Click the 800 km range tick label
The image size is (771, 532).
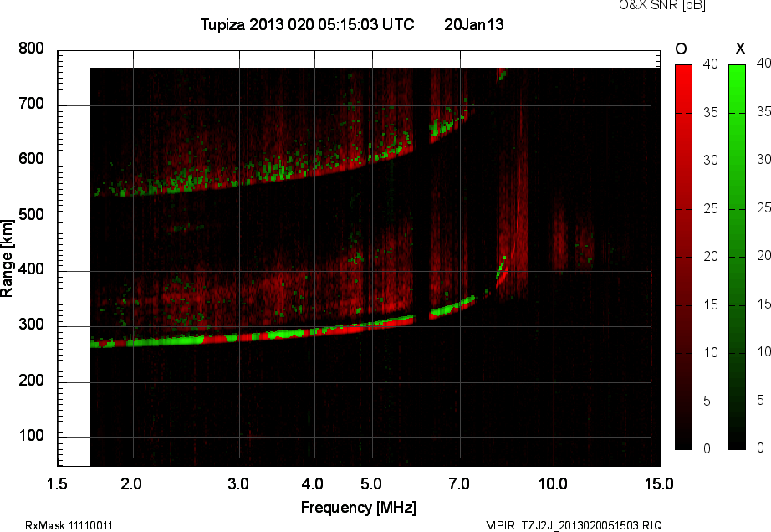point(31,49)
